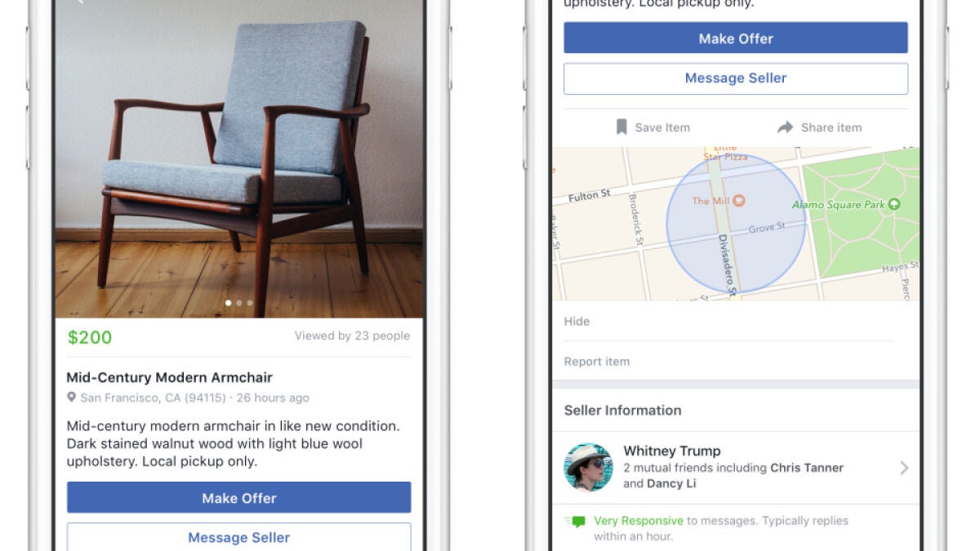Tap the location pin next to San Francisco
The image size is (980, 551).
point(72,398)
